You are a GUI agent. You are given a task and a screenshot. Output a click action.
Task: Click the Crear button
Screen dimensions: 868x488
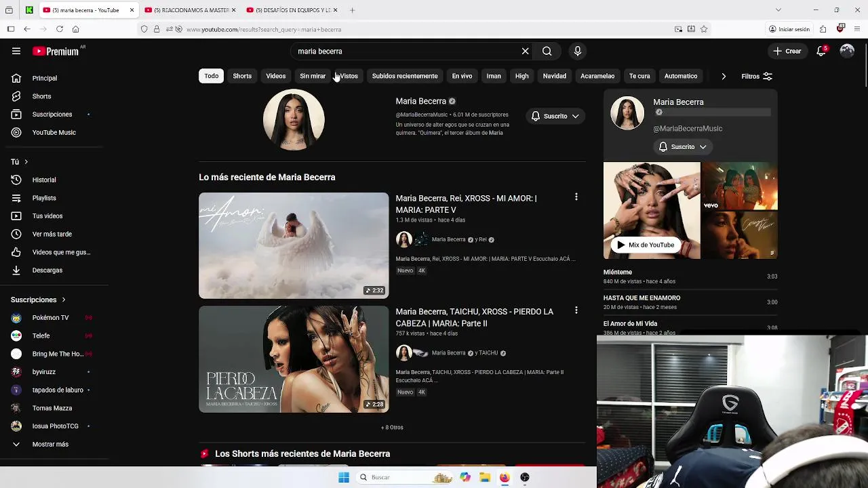click(x=787, y=51)
